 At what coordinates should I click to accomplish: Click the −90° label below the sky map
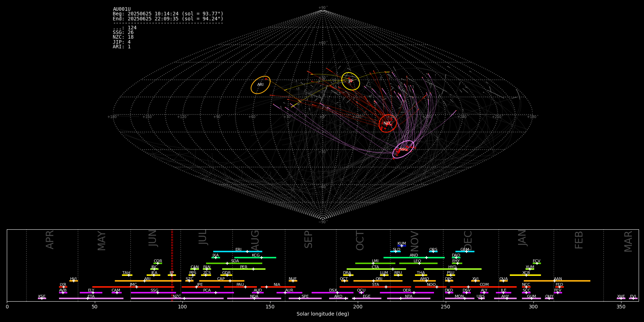322,222
